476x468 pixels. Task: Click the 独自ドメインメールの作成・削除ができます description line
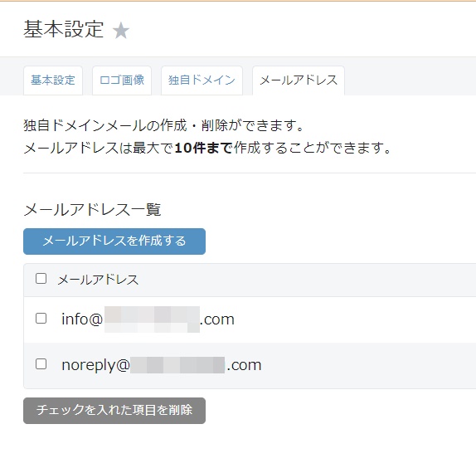click(x=163, y=125)
